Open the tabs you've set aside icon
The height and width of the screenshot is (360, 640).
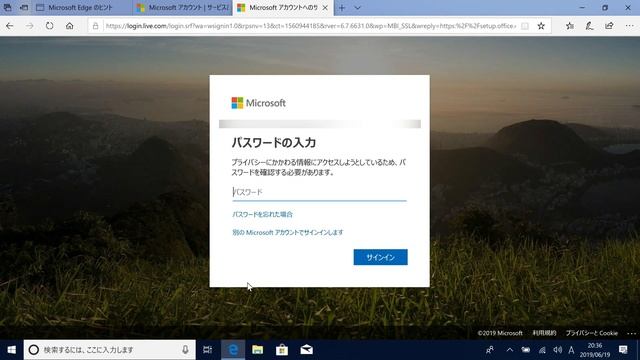pyautogui.click(x=7, y=7)
